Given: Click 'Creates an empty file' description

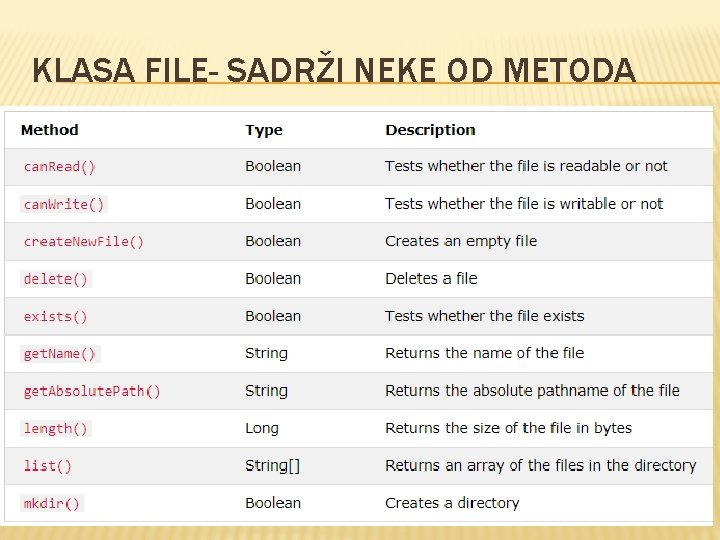Looking at the screenshot, I should click(x=461, y=241).
